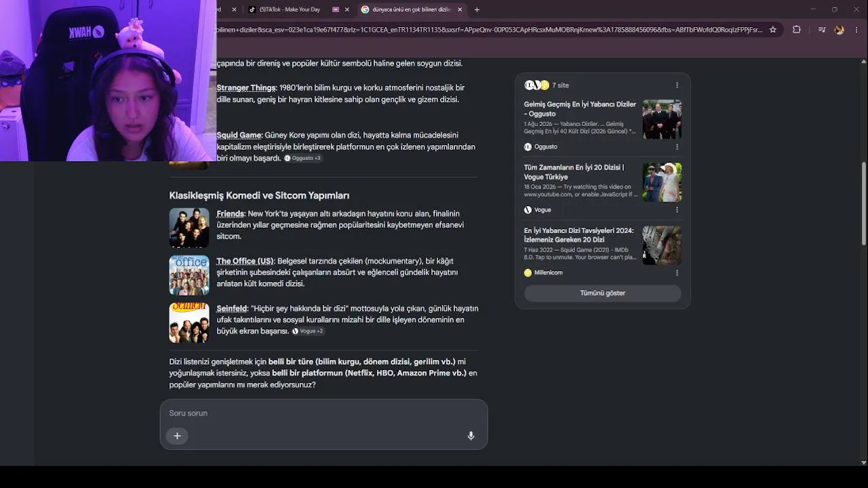Click the "Klasikleşmiş Komedi ve Sitcom Yapımları" heading
Screen dimensions: 868x488
pyautogui.click(x=259, y=196)
